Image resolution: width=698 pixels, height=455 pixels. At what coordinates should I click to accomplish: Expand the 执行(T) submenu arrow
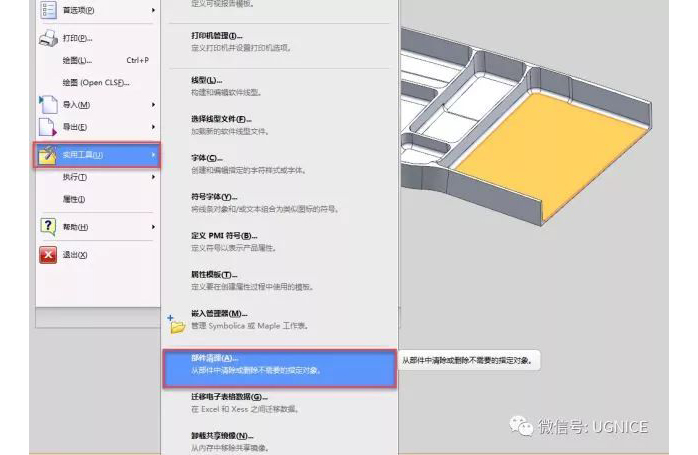[153, 177]
